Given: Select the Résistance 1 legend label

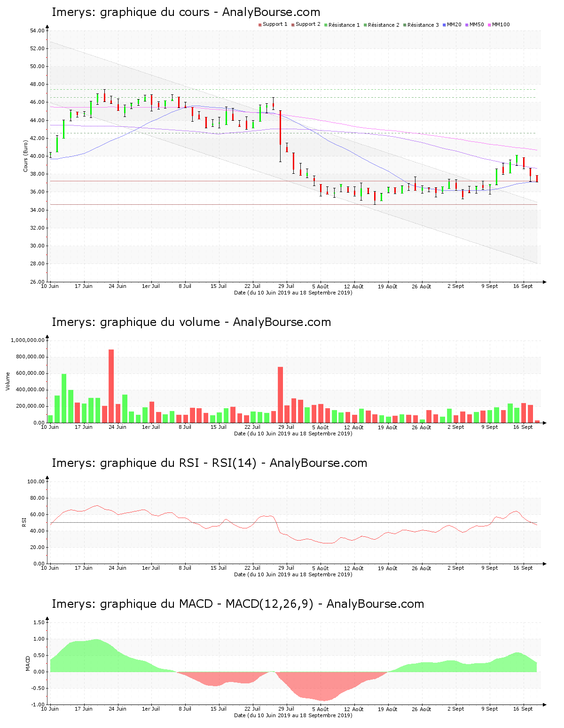Looking at the screenshot, I should 344,25.
